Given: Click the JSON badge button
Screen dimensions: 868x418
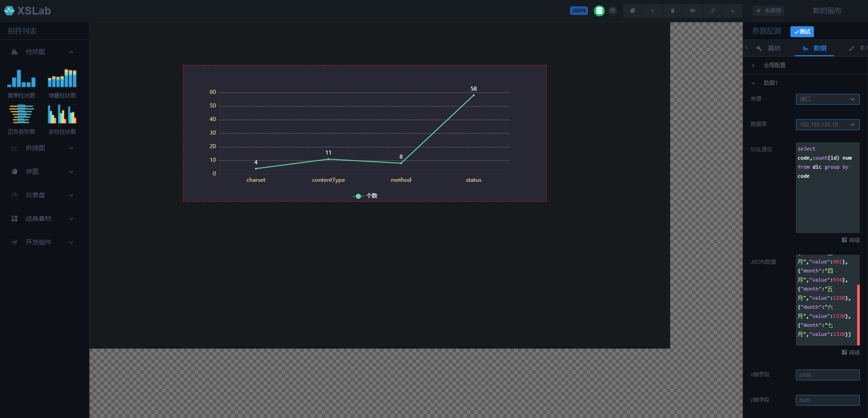Looking at the screenshot, I should (x=579, y=11).
